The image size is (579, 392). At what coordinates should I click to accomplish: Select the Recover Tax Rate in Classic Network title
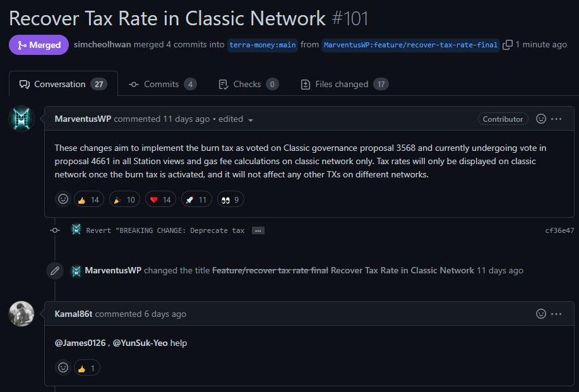pos(167,18)
